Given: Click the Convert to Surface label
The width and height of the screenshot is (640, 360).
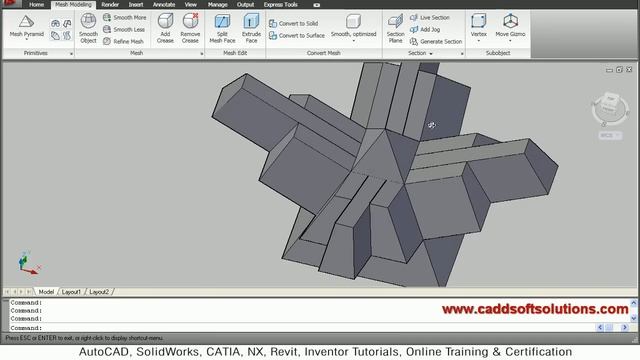Looking at the screenshot, I should [302, 36].
